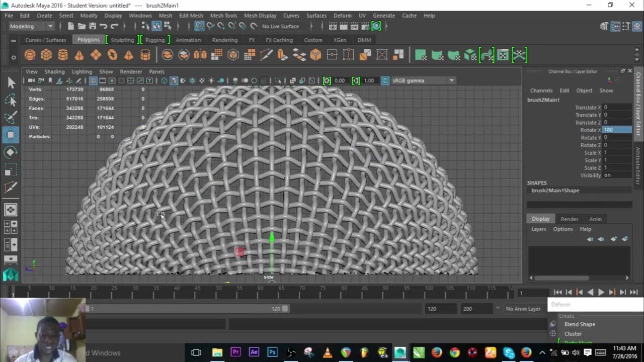Create a polygon sphere from the shelf
The image size is (644, 362).
click(30, 55)
